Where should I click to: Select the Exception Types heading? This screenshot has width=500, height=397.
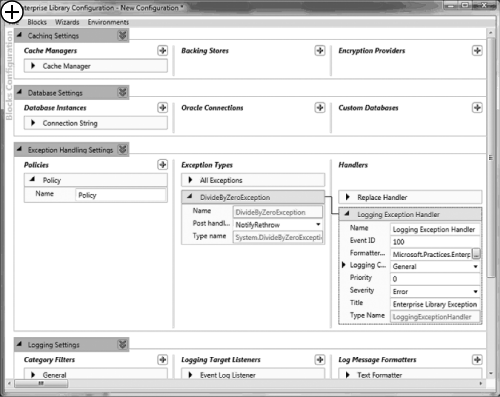[x=207, y=165]
